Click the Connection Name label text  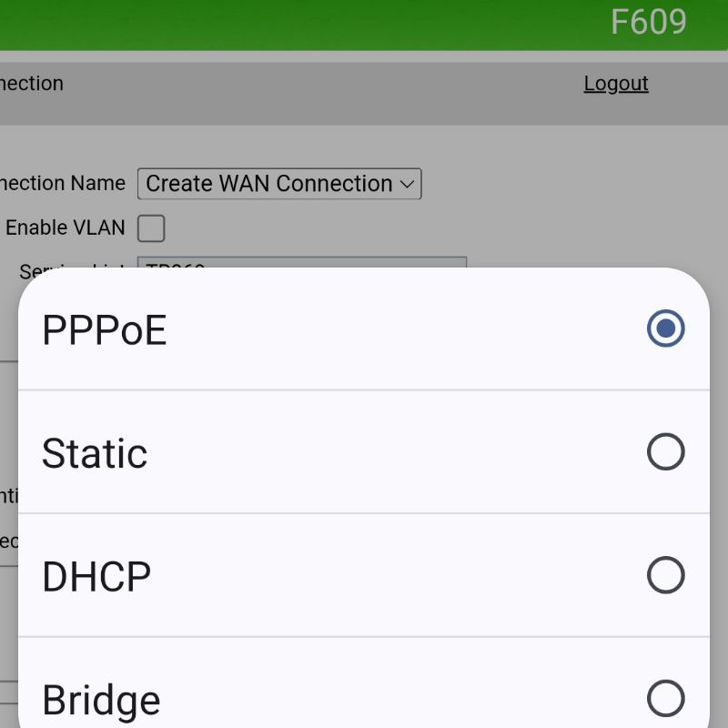coord(63,183)
